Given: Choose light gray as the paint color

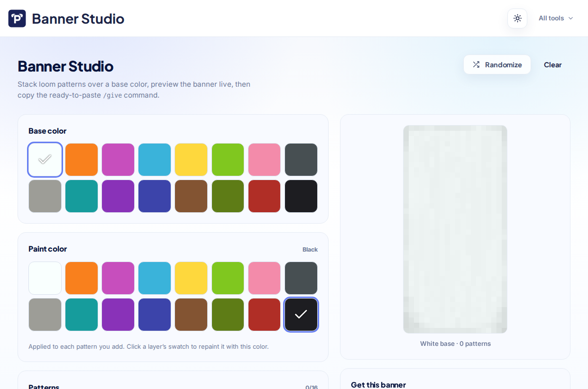Looking at the screenshot, I should coord(45,315).
